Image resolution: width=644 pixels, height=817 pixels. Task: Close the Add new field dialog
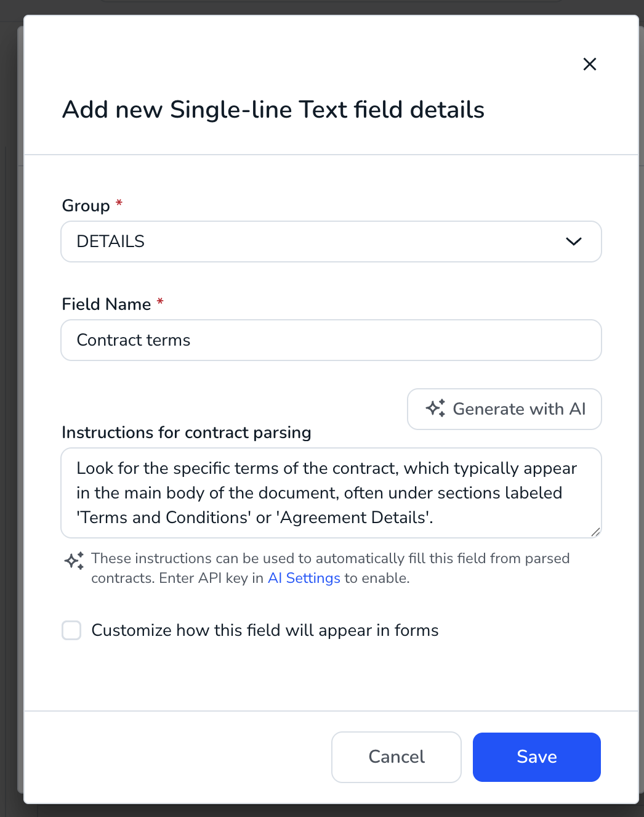click(x=590, y=64)
